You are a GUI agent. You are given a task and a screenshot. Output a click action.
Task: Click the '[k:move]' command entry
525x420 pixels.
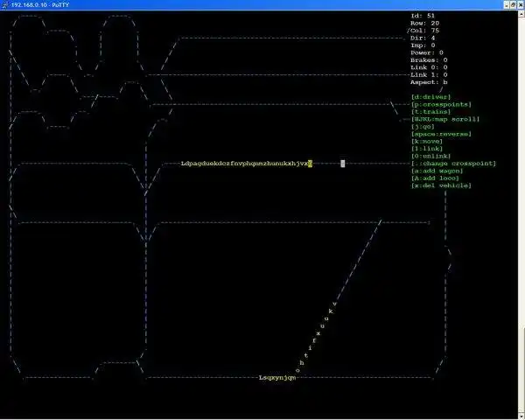point(427,142)
